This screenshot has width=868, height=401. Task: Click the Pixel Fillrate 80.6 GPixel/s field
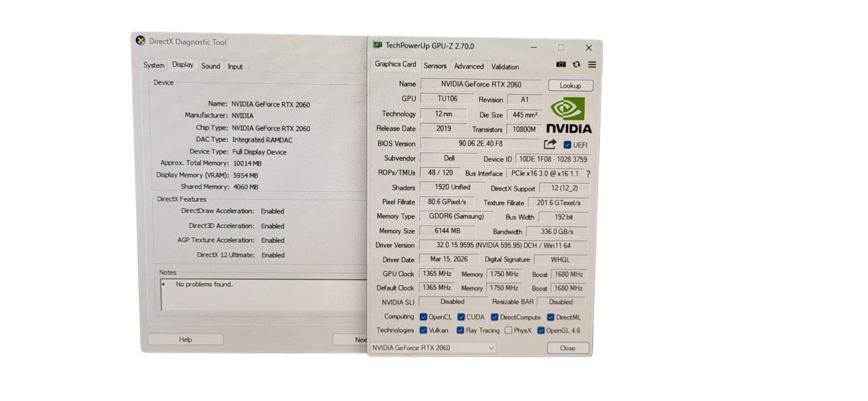click(x=447, y=202)
